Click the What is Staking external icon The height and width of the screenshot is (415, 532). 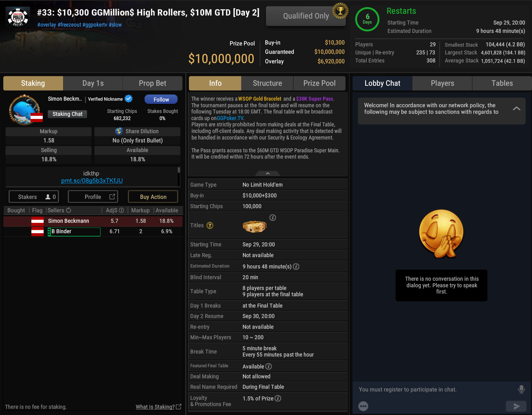pos(179,407)
